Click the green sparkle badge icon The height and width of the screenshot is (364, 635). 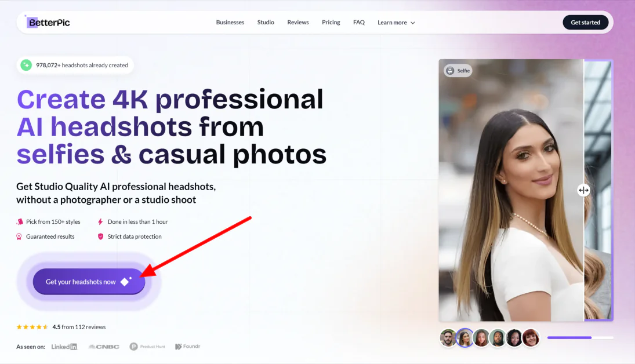click(26, 65)
